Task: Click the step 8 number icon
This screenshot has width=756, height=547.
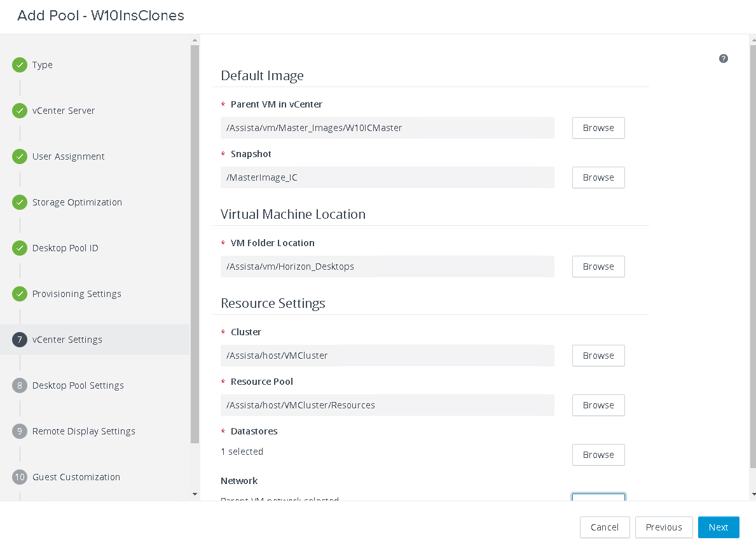Action: click(20, 385)
